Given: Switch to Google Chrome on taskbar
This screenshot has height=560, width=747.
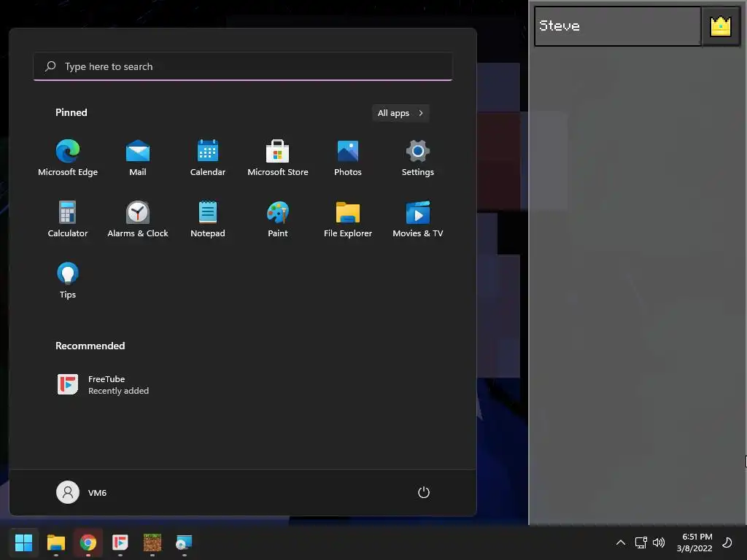Looking at the screenshot, I should (88, 542).
